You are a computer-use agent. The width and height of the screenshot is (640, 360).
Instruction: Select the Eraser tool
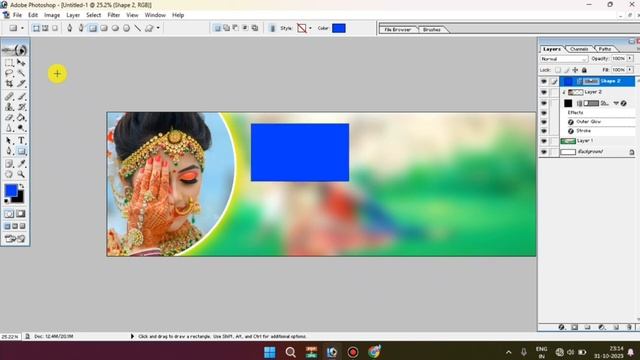(x=9, y=118)
